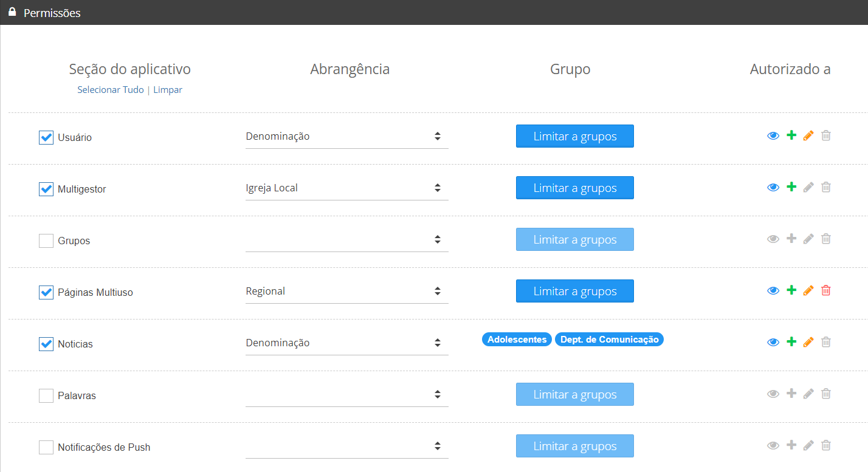Open Abrangência dropdown showing Regional
The image size is (868, 472).
pyautogui.click(x=347, y=292)
